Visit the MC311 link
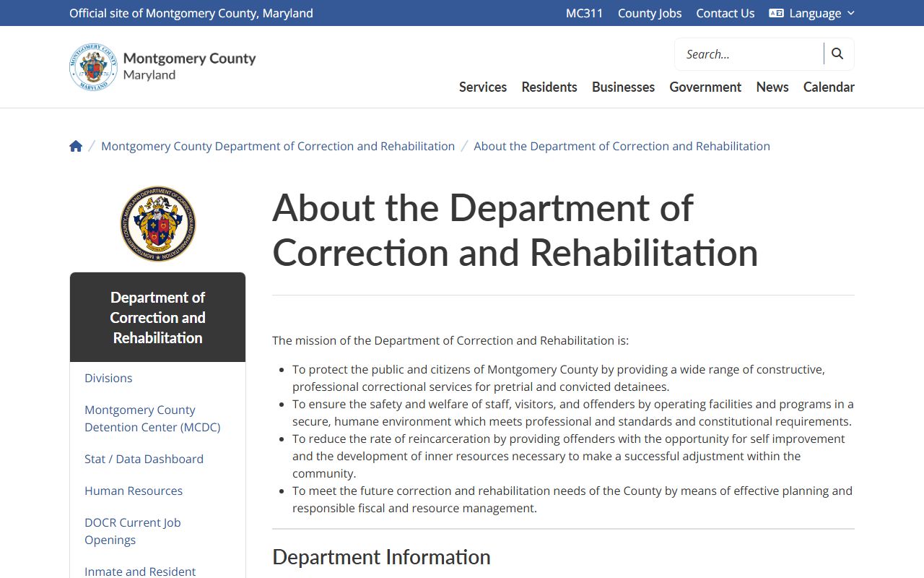Screen dimensions: 924x578 tap(584, 13)
